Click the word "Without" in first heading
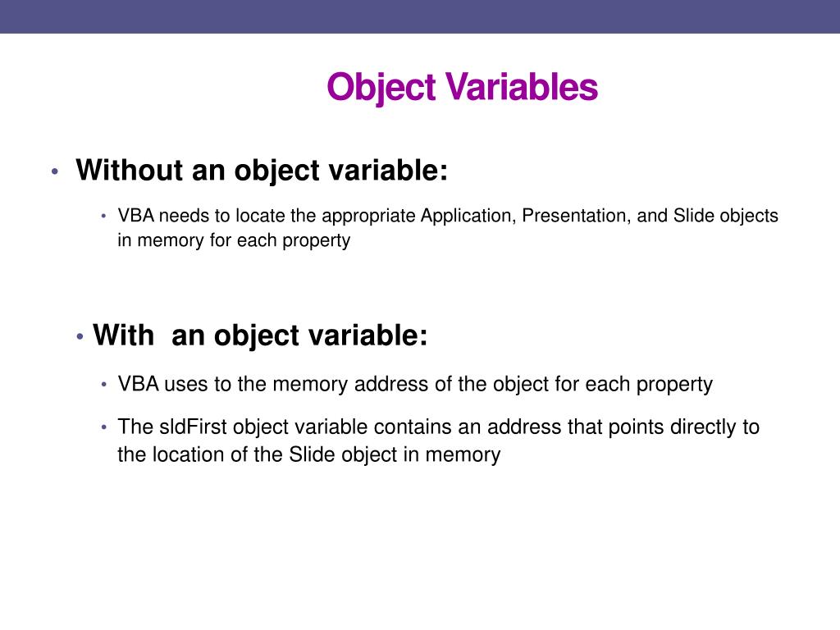This screenshot has height=630, width=840. [x=130, y=171]
